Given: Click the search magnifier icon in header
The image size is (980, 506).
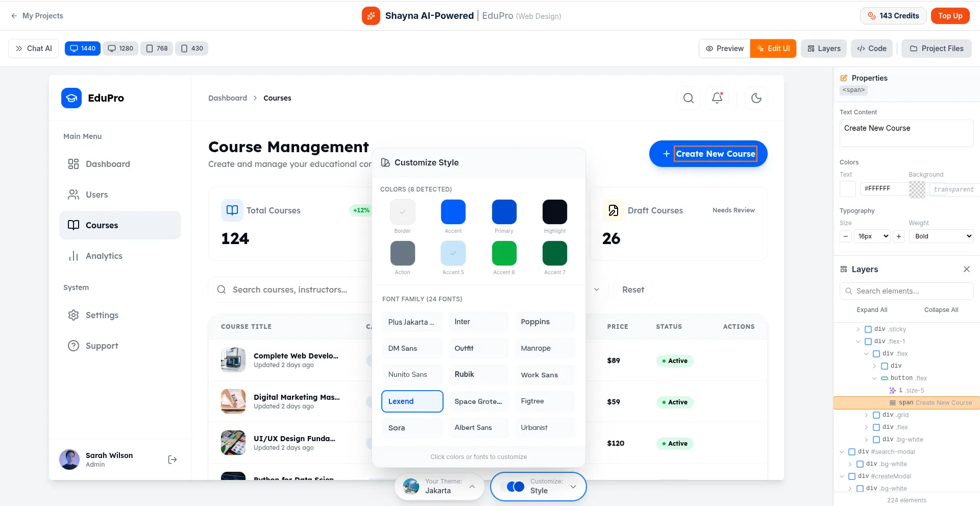Looking at the screenshot, I should coord(688,98).
